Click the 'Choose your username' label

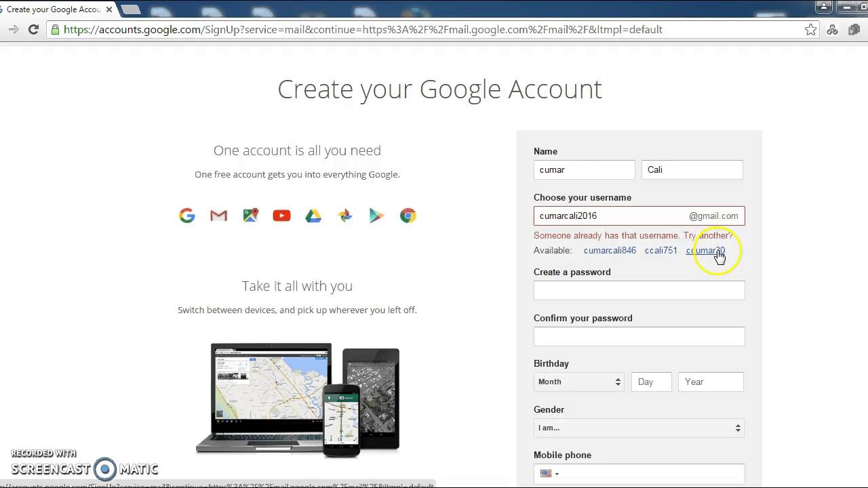[583, 197]
